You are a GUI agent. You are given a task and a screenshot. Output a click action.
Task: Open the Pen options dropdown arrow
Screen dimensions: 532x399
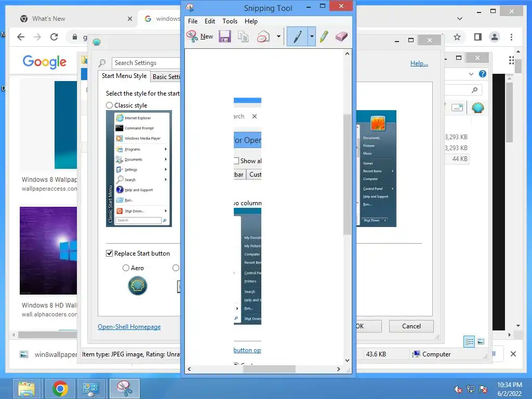(x=312, y=36)
